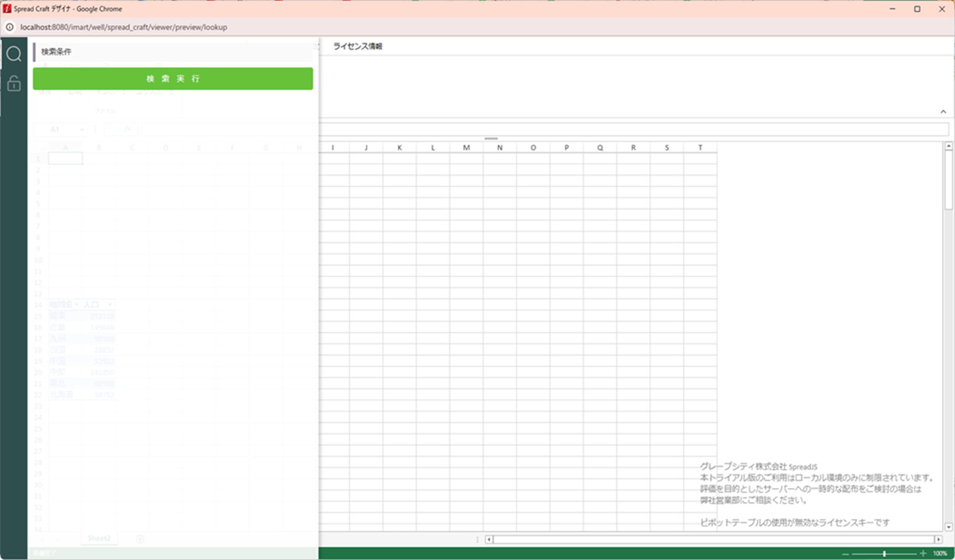Collapse the ribbon with the chevron-up arrow
This screenshot has height=560, width=955.
[943, 112]
